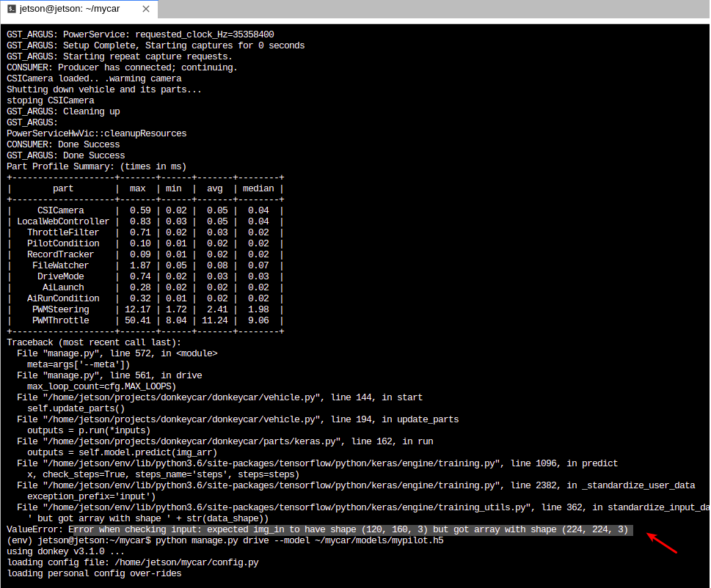Click 'max_loop_count=cfg.MAX_LOOPS)' line
711x588 pixels.
(101, 386)
